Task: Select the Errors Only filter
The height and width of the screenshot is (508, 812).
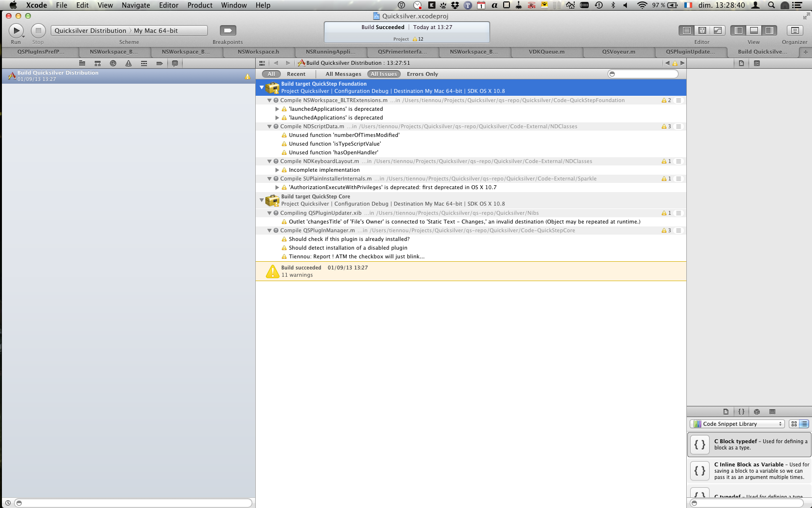Action: coord(422,74)
